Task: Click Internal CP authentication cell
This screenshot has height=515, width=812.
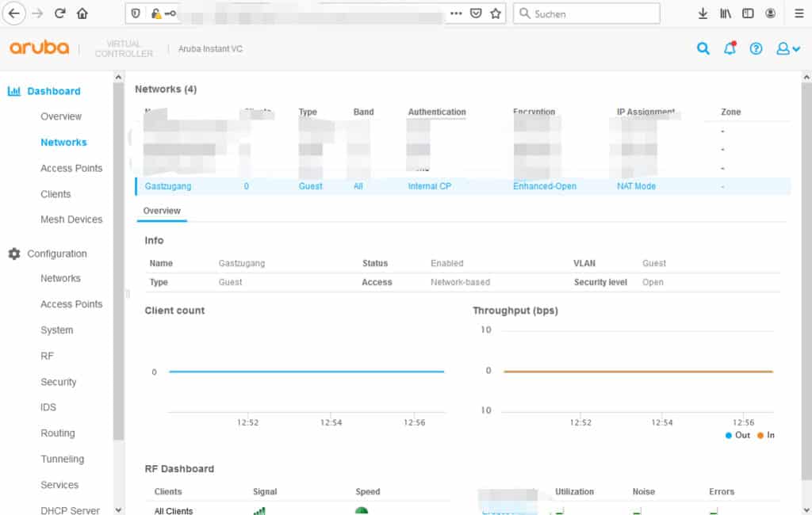Action: point(429,186)
